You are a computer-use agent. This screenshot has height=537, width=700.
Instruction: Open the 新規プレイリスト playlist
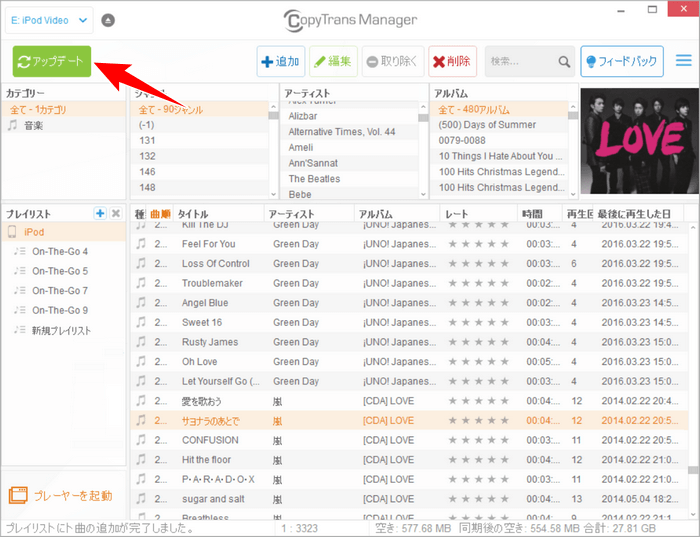[64, 331]
